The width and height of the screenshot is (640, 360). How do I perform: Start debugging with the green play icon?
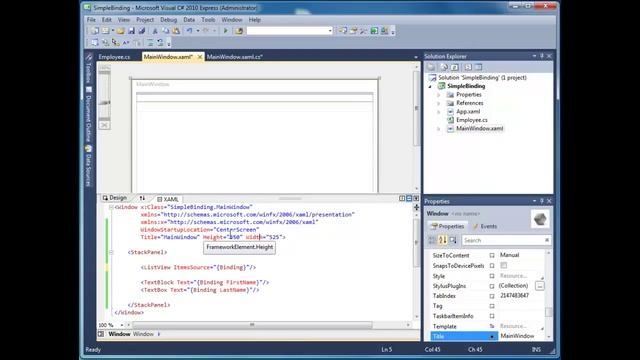tap(225, 31)
